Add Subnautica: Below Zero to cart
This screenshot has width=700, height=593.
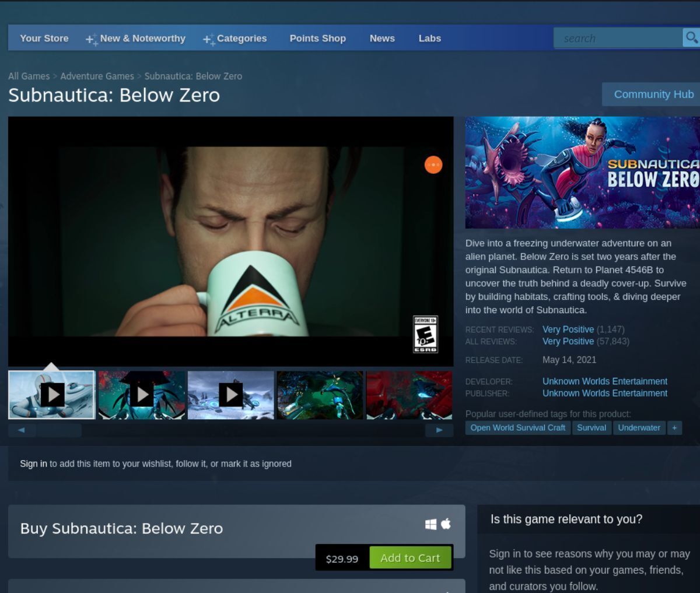tap(410, 558)
